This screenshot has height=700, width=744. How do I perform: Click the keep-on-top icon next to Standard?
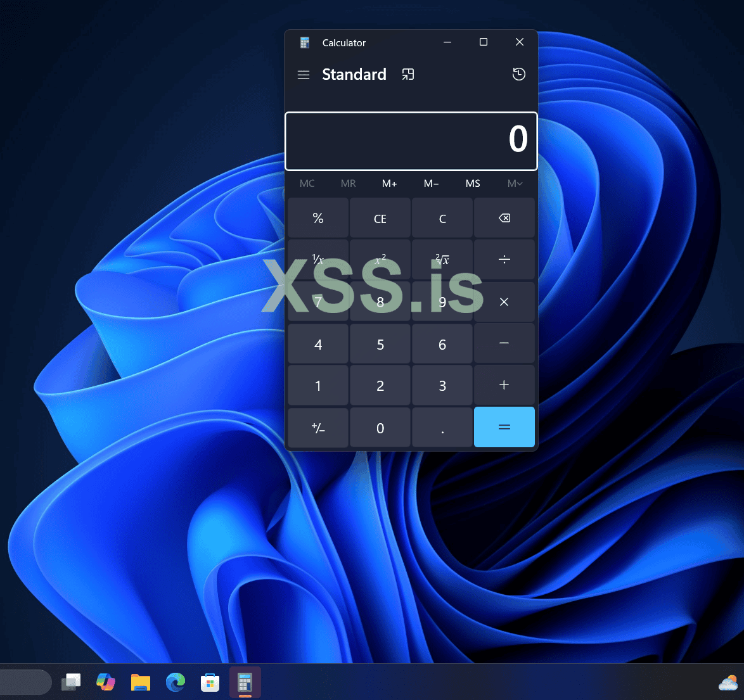(x=407, y=74)
